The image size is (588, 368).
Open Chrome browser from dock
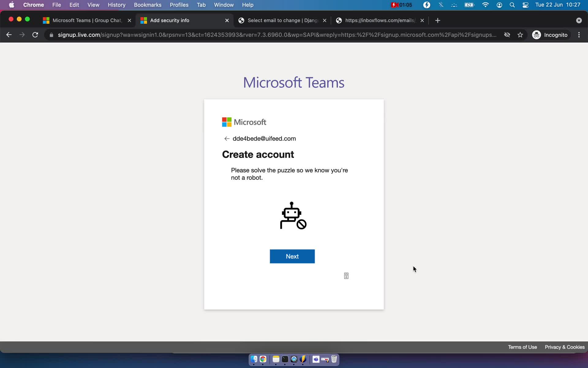[263, 359]
